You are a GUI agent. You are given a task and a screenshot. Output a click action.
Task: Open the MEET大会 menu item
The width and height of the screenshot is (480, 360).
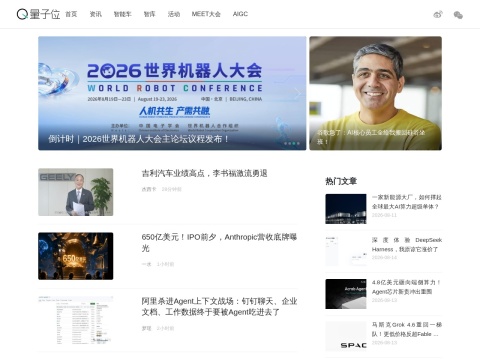click(206, 14)
